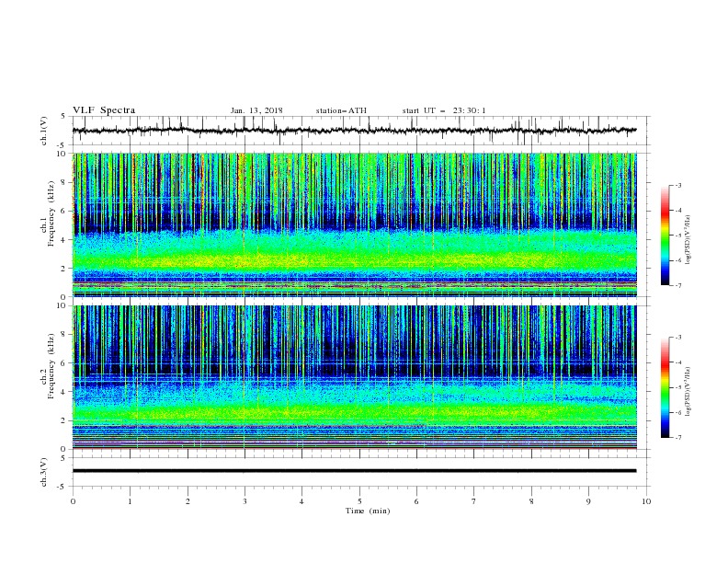Click the "-3" label on the ch.1 colorbar

[677, 185]
